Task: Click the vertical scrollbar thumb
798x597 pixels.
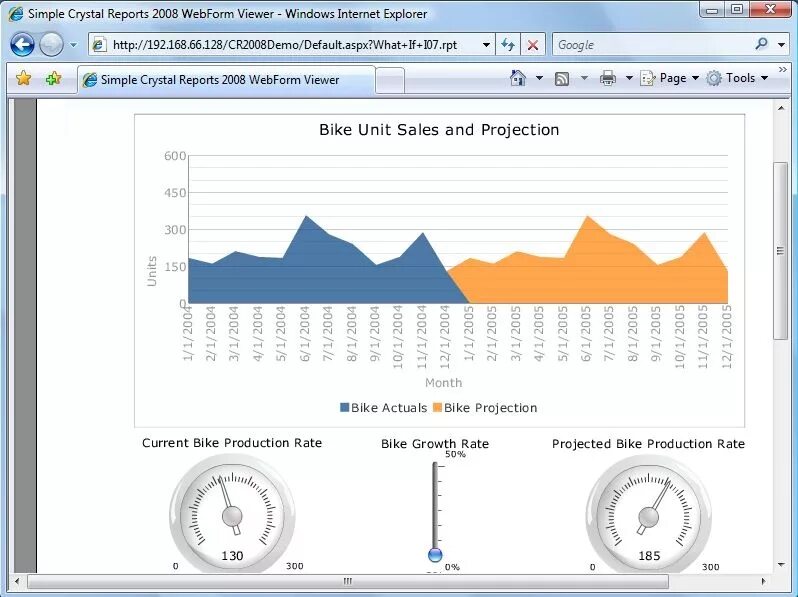Action: tap(780, 250)
